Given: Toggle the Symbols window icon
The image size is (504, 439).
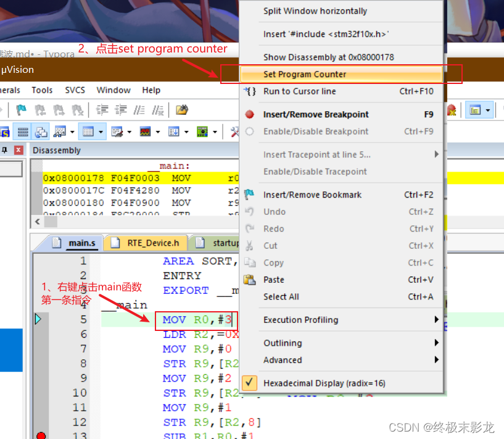Looking at the screenshot, I should point(4,132).
